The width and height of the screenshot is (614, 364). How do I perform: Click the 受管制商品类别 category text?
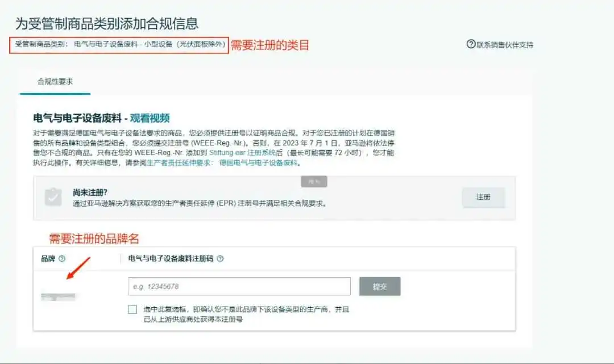(x=120, y=44)
